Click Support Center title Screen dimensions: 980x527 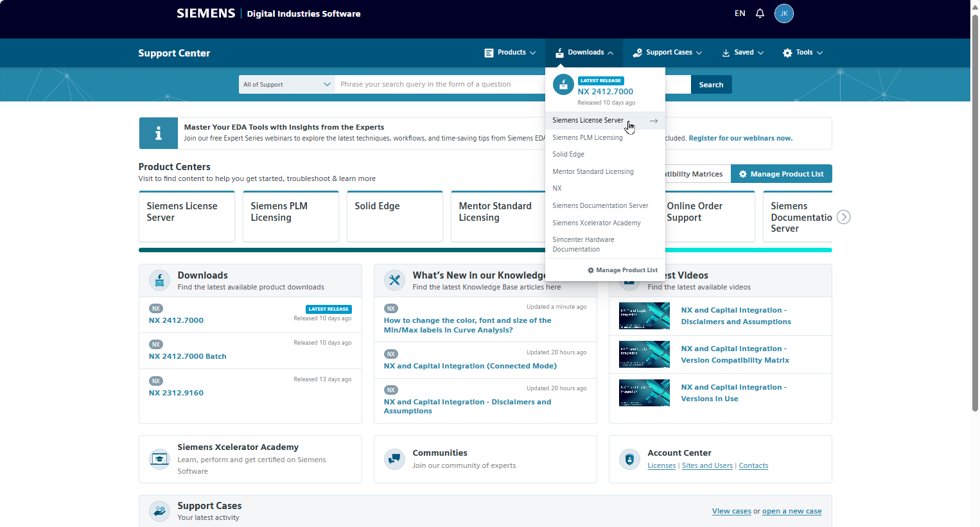click(174, 53)
